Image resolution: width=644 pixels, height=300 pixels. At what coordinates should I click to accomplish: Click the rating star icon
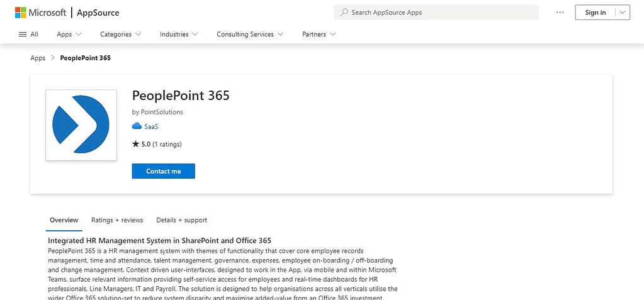tap(135, 144)
